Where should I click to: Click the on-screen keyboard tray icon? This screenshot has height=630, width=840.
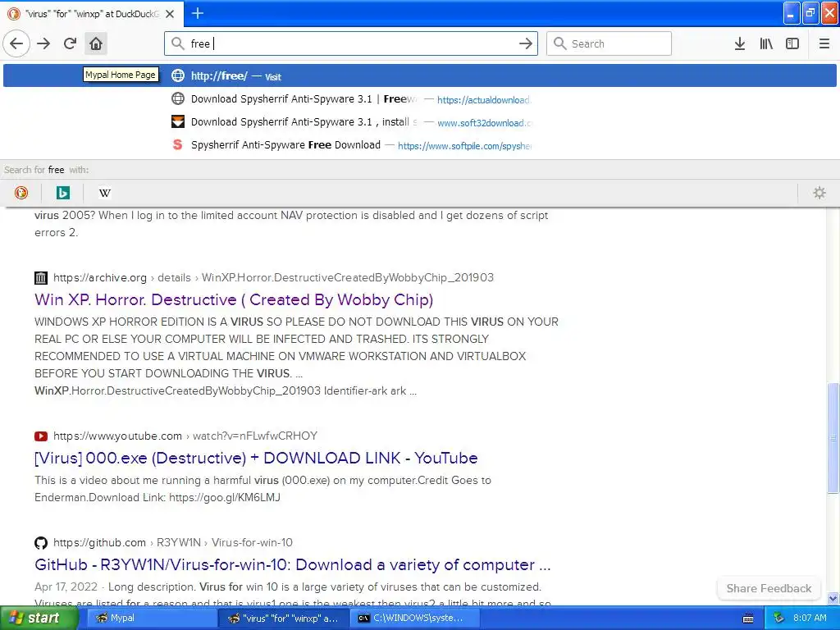pos(748,619)
